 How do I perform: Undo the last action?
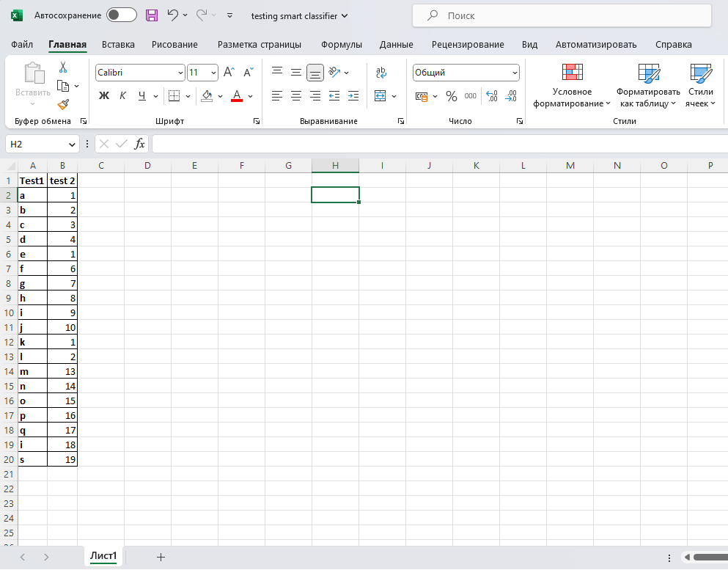(173, 15)
